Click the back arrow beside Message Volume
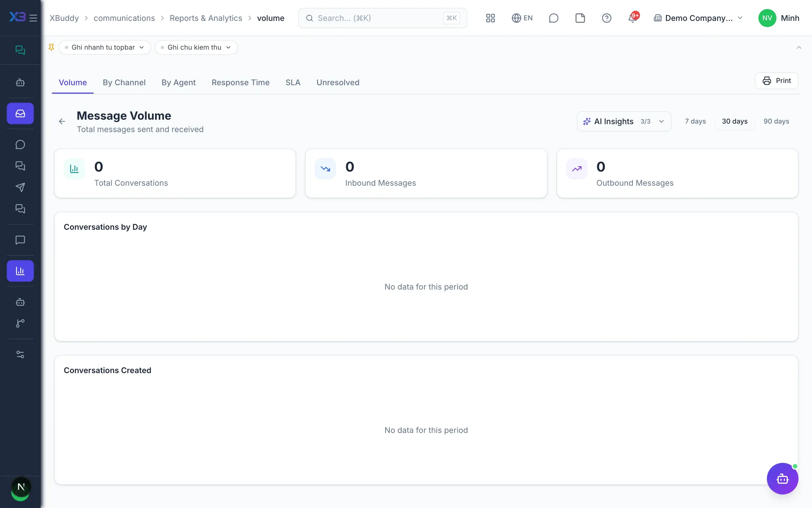Image resolution: width=812 pixels, height=508 pixels. [x=62, y=121]
